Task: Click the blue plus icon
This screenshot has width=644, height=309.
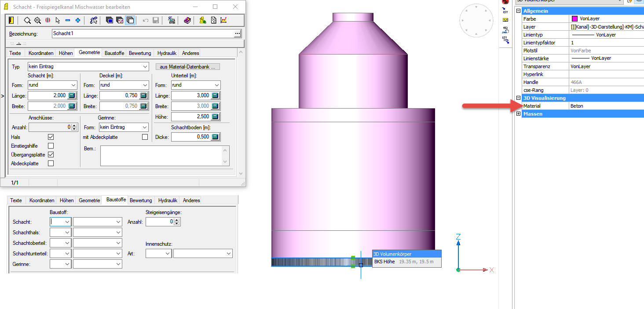Action: point(78,20)
